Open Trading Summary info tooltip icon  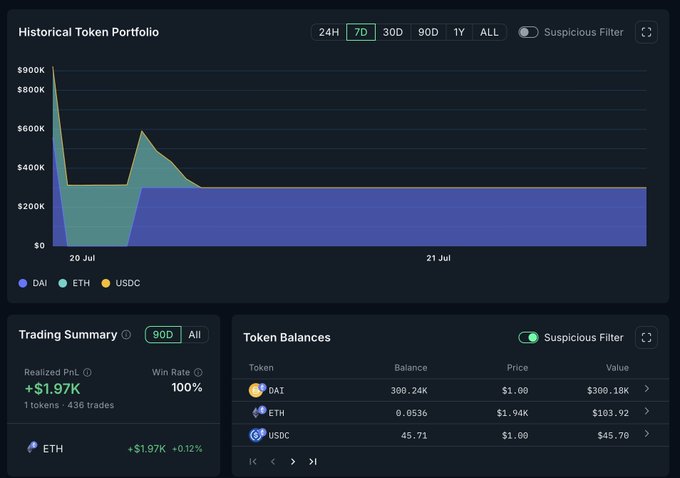(x=126, y=334)
